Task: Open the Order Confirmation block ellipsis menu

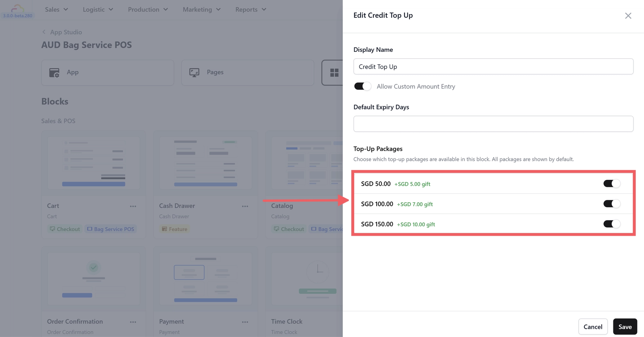Action: [133, 322]
